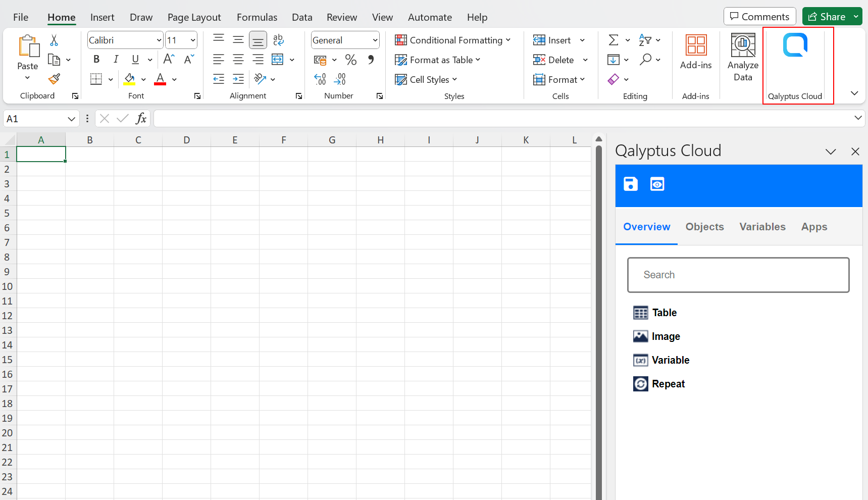Viewport: 868px width, 500px height.
Task: Open the font name dropdown
Action: click(159, 40)
